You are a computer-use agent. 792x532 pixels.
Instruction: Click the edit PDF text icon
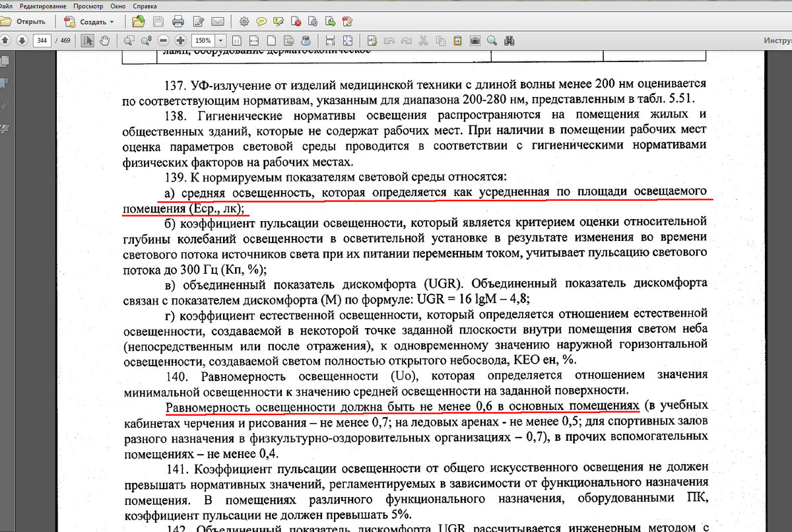[x=347, y=21]
